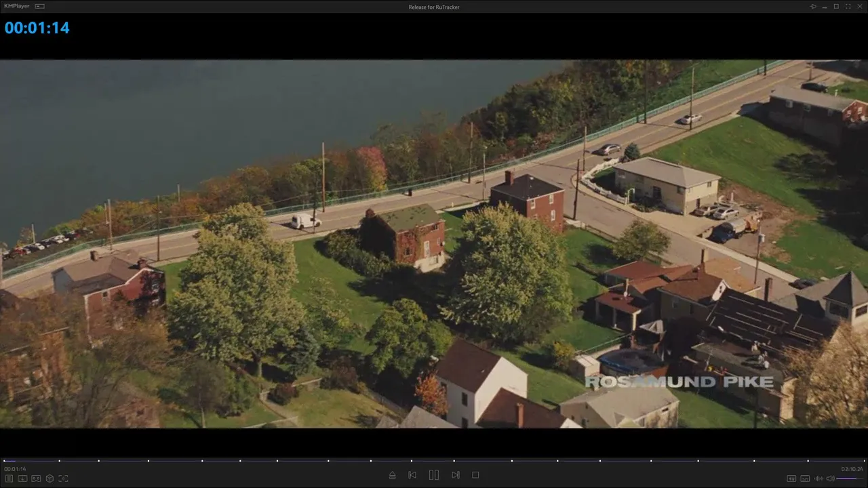Click the blue 00:01:14 on-screen timestamp
Image resolution: width=868 pixels, height=488 pixels.
(37, 28)
